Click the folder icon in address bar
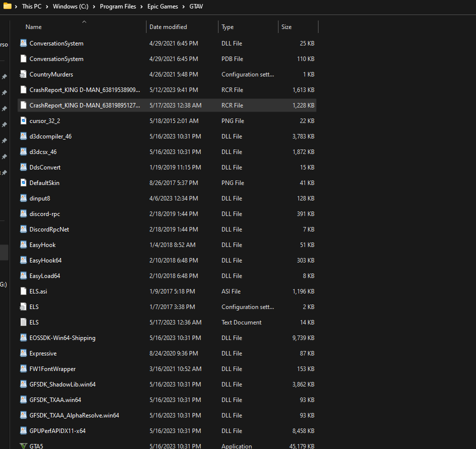Screen dimensions: 476x449 pos(7,6)
